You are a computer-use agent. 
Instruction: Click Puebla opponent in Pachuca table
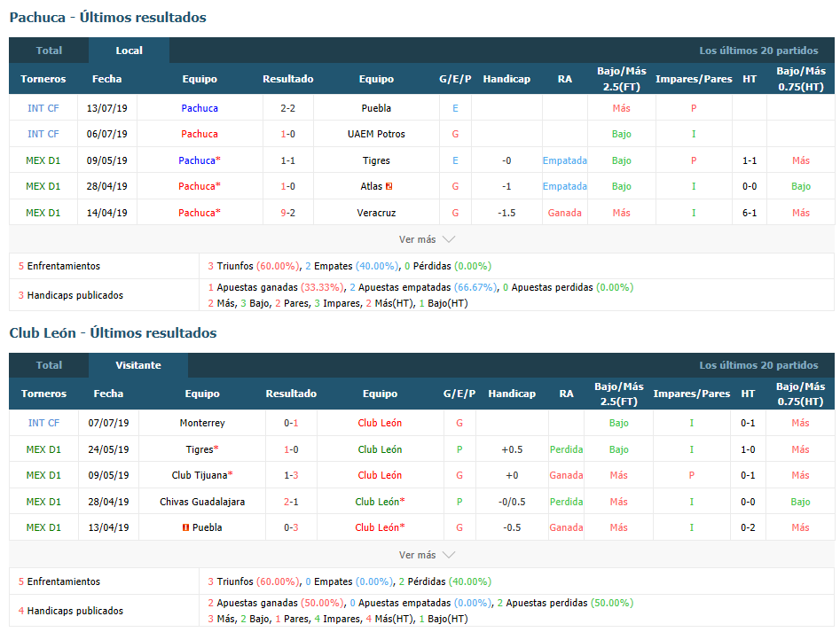click(x=376, y=108)
